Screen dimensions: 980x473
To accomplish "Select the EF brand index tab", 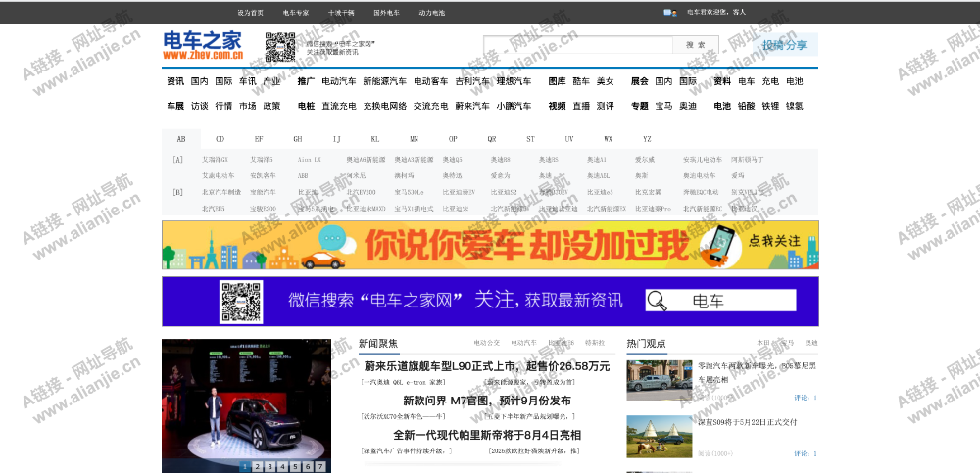I will pyautogui.click(x=259, y=139).
